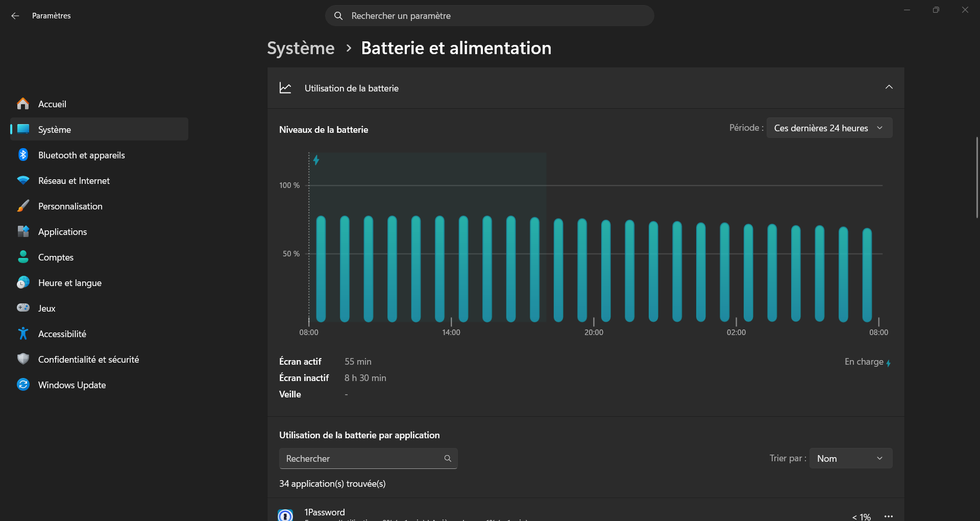Viewport: 980px width, 521px height.
Task: Click the Windows Update refresh icon
Action: (23, 385)
